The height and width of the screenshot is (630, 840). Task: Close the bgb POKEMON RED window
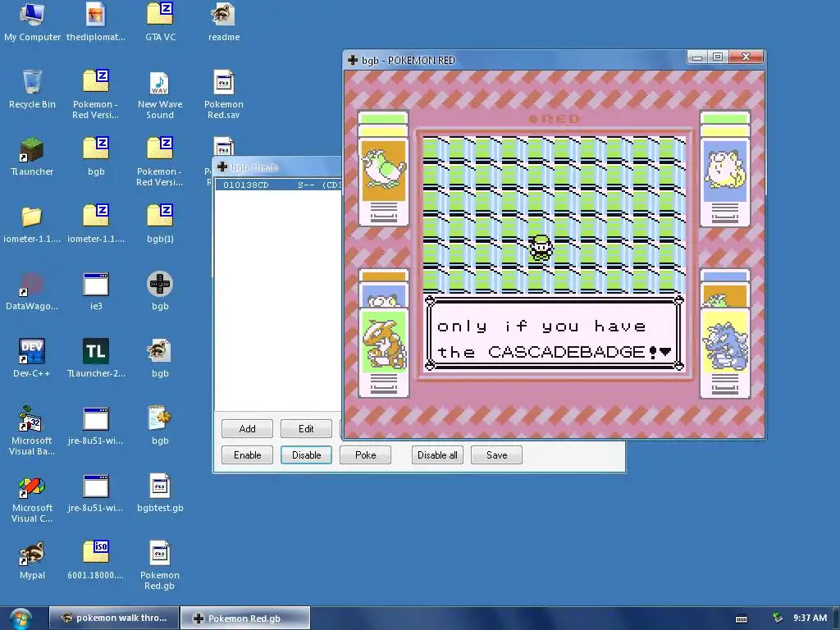point(746,57)
